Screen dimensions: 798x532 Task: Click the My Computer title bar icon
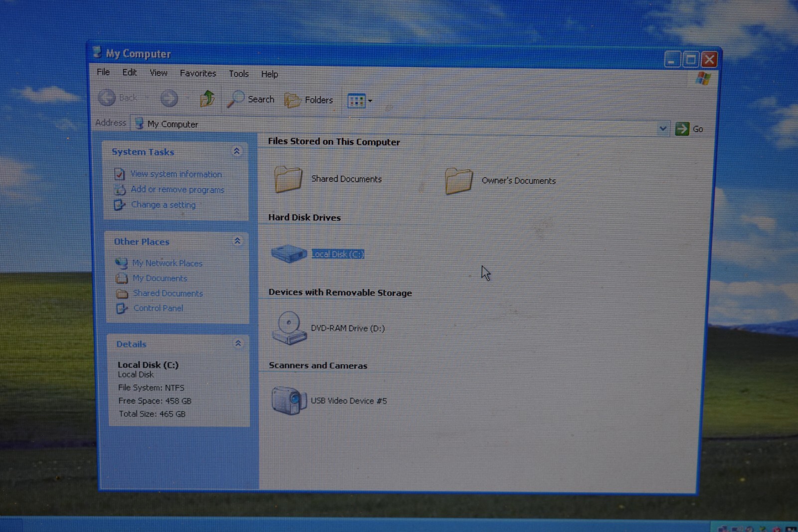[x=97, y=52]
